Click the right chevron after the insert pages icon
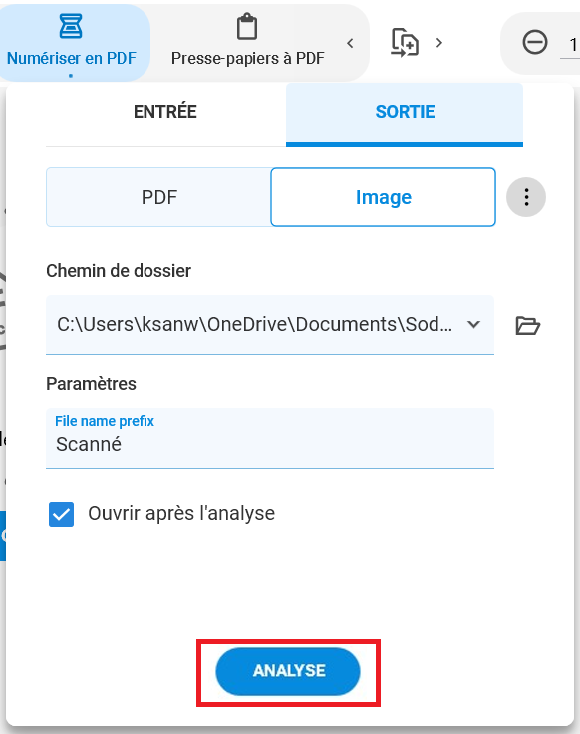 439,43
